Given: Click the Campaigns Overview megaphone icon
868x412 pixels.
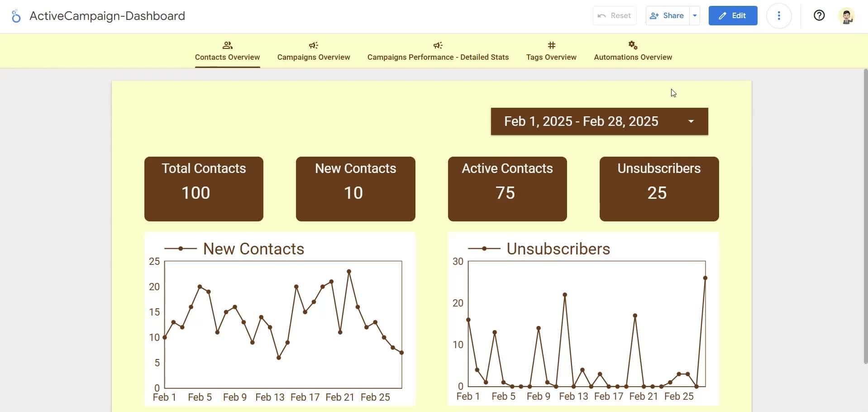Looking at the screenshot, I should pos(313,45).
